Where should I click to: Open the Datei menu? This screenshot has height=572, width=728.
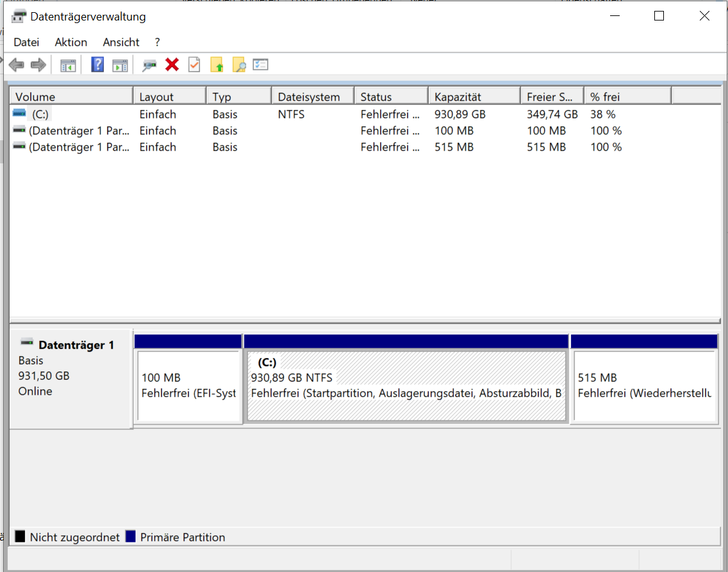pos(26,42)
